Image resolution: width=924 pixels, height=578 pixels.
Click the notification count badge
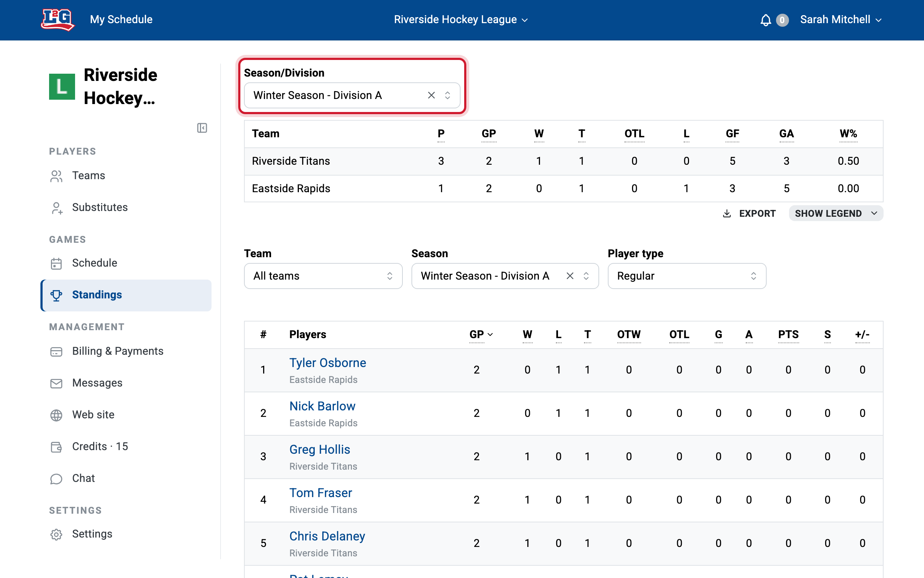click(782, 20)
